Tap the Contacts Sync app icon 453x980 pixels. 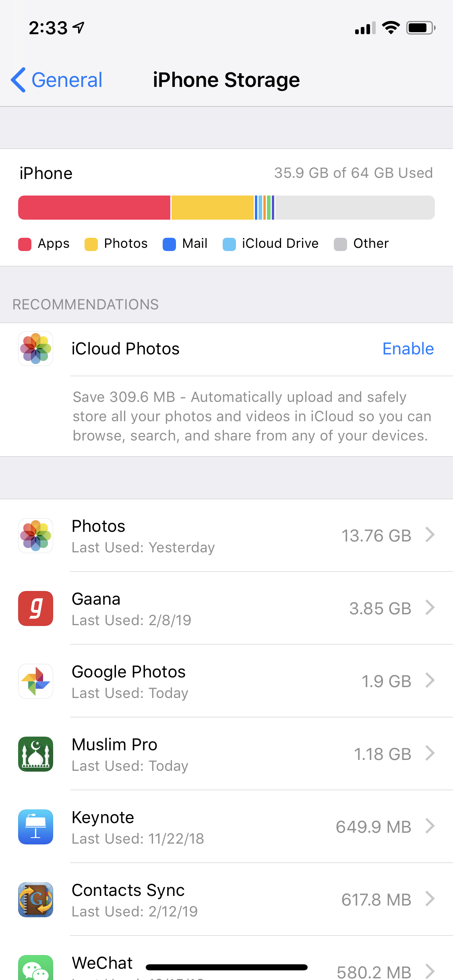point(35,900)
